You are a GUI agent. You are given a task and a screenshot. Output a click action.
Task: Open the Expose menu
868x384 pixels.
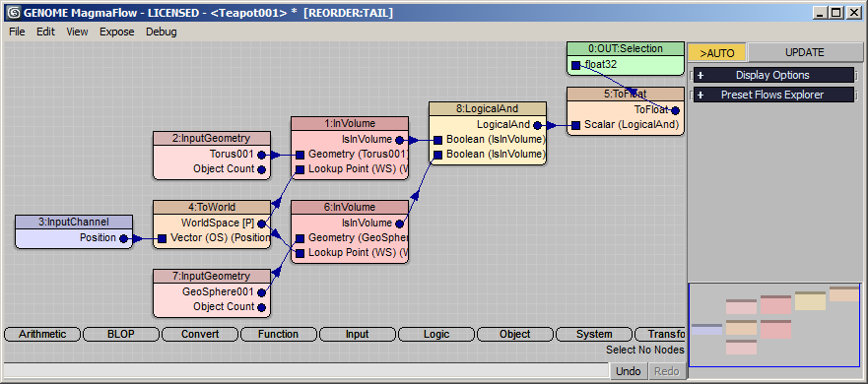coord(117,32)
